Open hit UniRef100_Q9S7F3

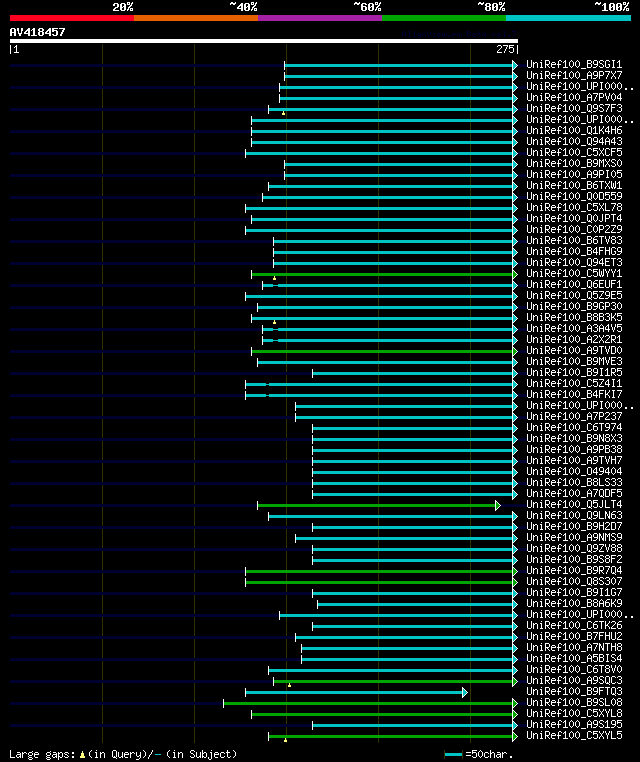[x=574, y=108]
